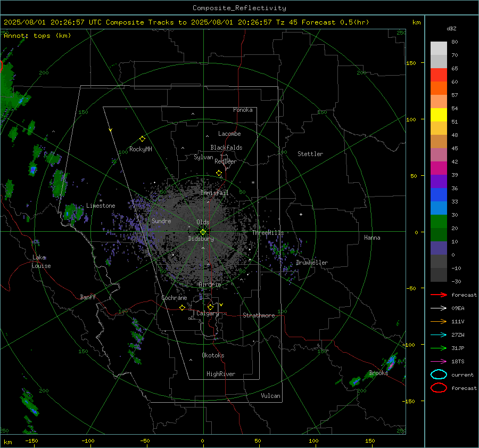Click the Airdrie label
479x448 pixels.
pyautogui.click(x=210, y=284)
